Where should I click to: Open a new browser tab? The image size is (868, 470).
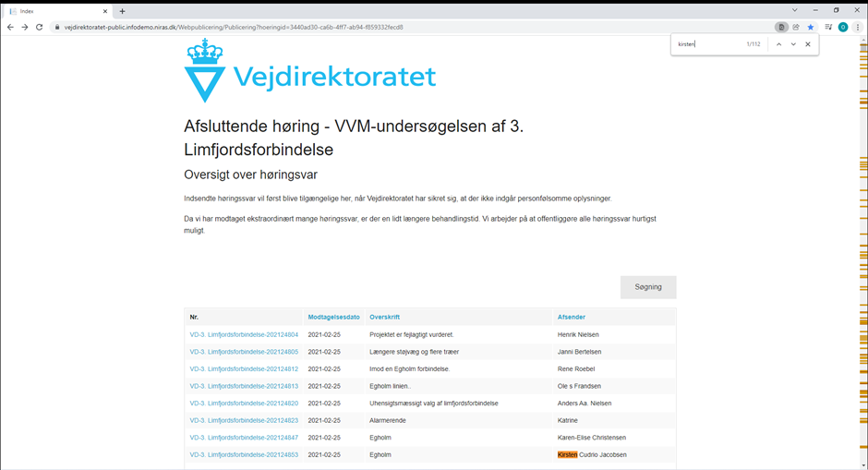122,11
